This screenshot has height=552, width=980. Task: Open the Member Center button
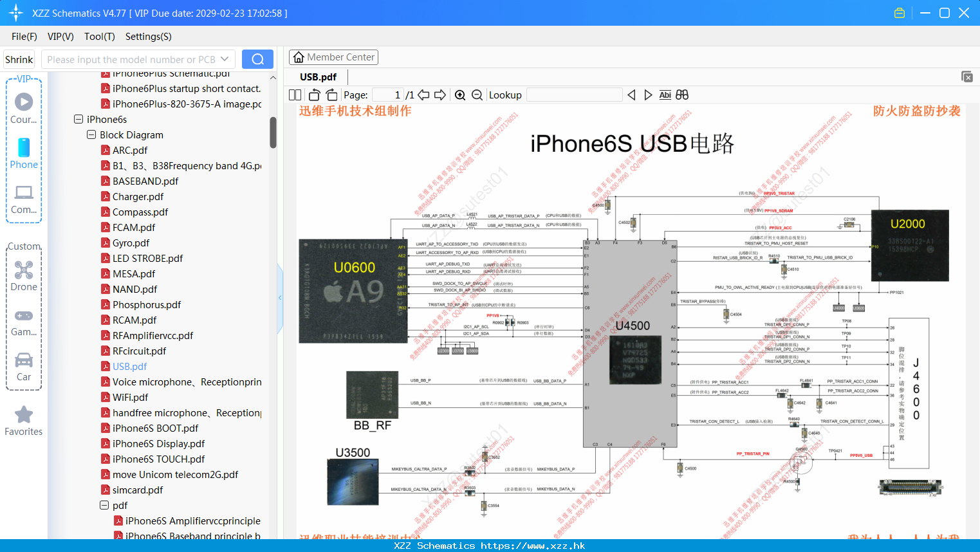point(333,57)
